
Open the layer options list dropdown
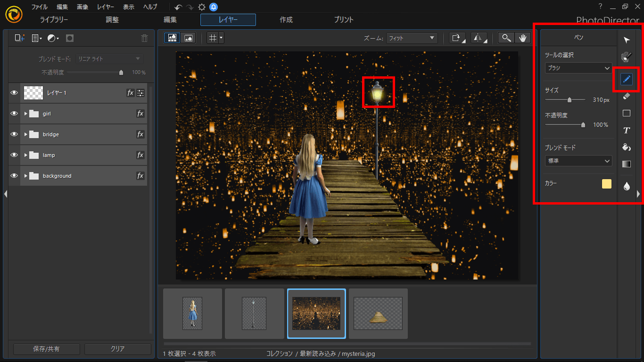click(37, 38)
